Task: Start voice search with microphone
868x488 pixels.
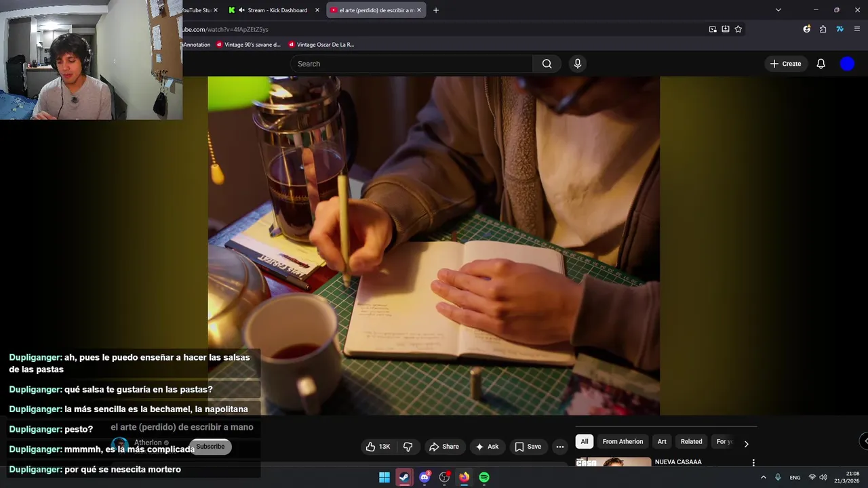Action: 577,64
